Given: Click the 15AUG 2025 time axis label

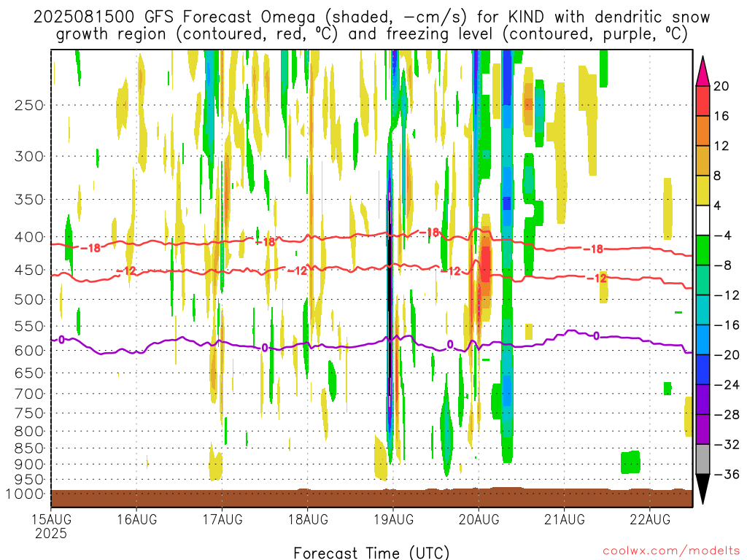Looking at the screenshot, I should coord(52,526).
